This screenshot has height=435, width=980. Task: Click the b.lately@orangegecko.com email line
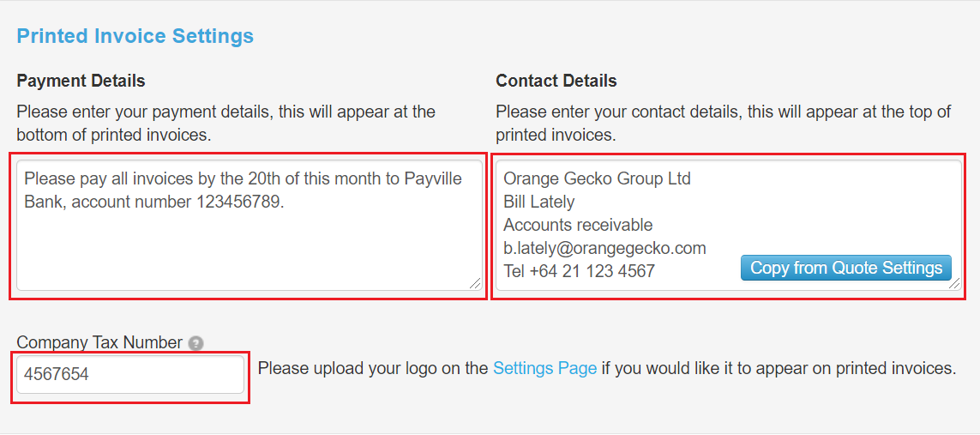pos(604,248)
